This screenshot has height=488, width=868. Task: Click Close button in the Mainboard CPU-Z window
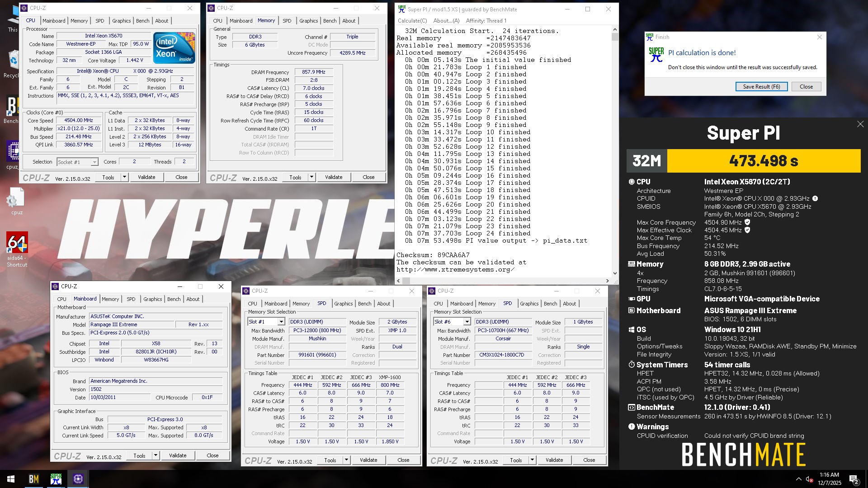[212, 455]
